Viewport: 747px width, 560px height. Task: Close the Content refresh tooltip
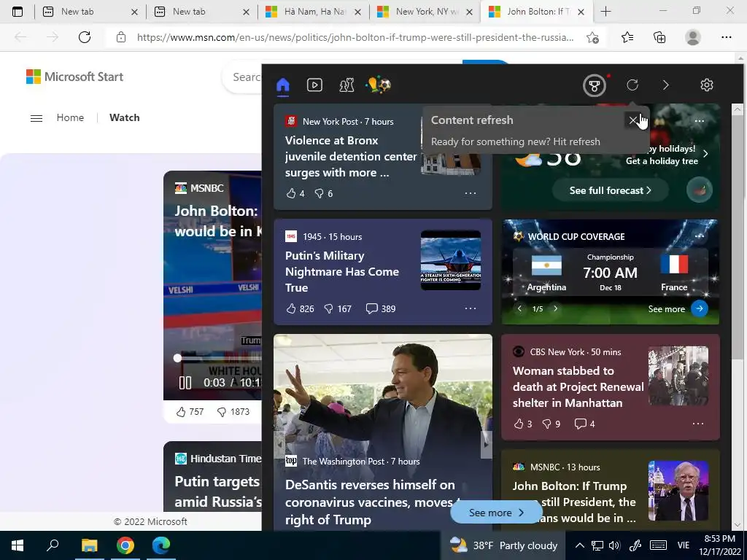coord(632,120)
